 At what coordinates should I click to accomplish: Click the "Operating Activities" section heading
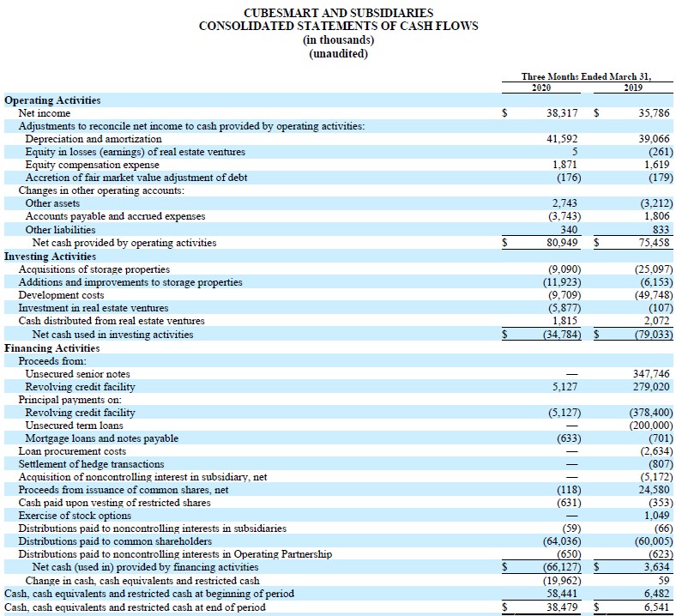(x=52, y=100)
